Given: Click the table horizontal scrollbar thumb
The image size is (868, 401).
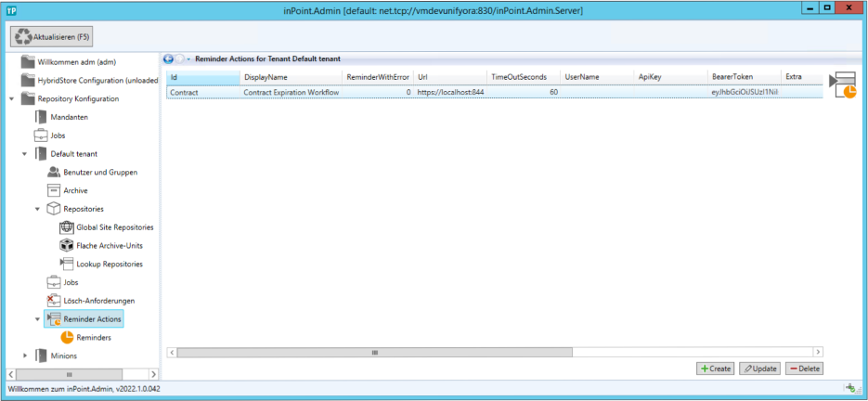Looking at the screenshot, I should coord(374,352).
